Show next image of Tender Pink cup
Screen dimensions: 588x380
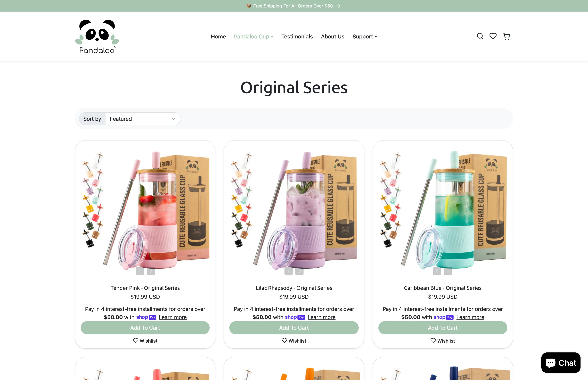[151, 271]
